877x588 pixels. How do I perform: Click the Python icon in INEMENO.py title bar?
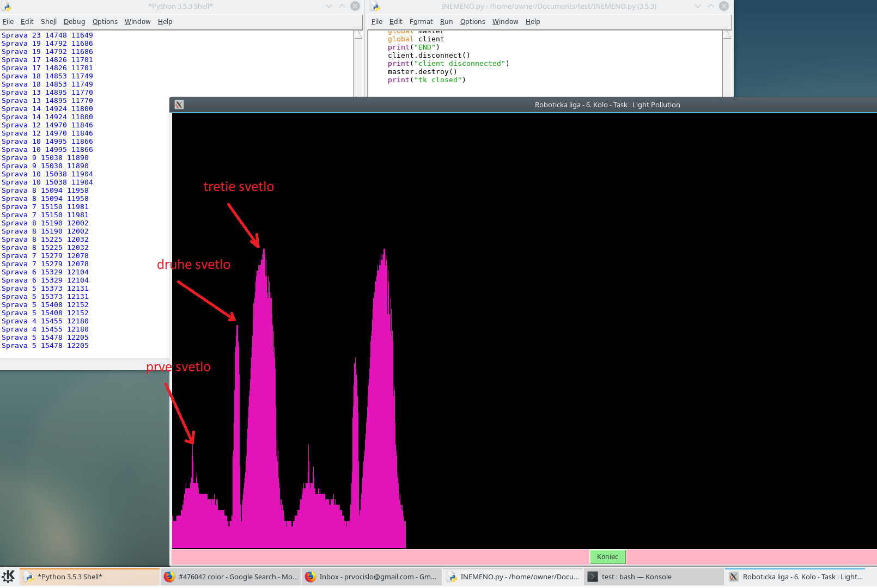pyautogui.click(x=375, y=7)
